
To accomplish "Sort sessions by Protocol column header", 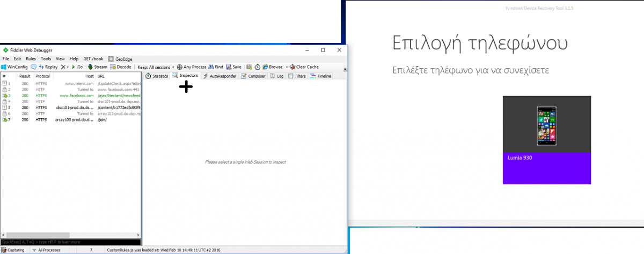I will 43,76.
